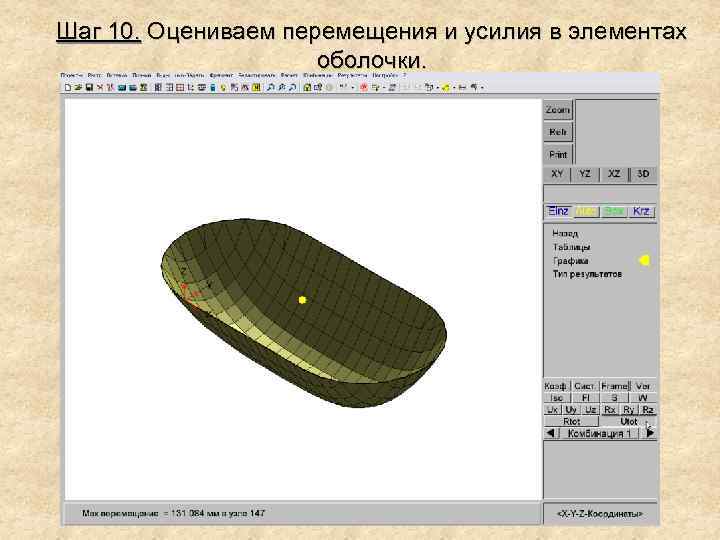Image resolution: width=720 pixels, height=540 pixels.
Task: Switch to the YZ plane view
Action: click(x=585, y=174)
